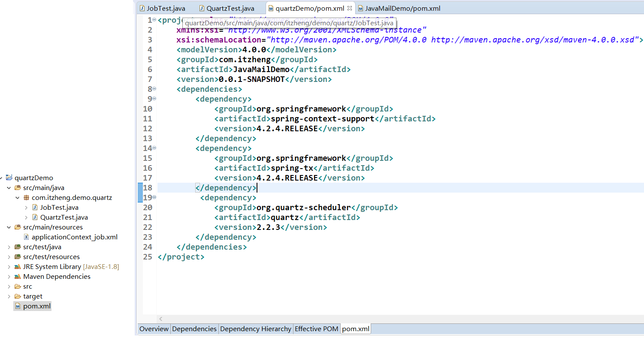Expand the target folder node
The width and height of the screenshot is (644, 341).
pos(9,296)
